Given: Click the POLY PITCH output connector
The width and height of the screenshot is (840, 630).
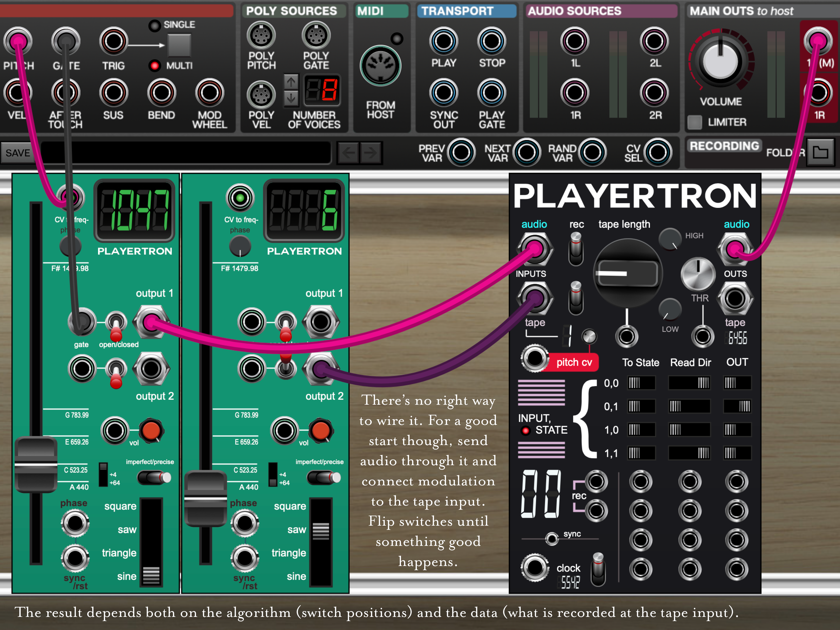Looking at the screenshot, I should click(x=261, y=36).
